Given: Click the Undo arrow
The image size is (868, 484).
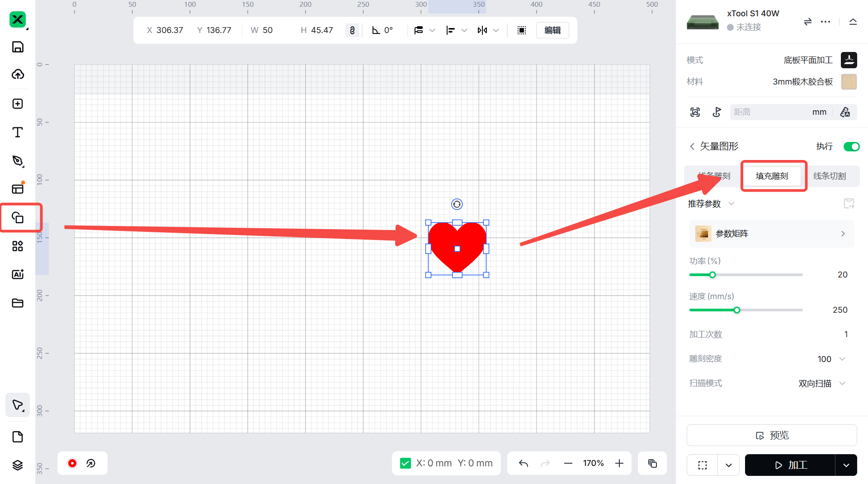Looking at the screenshot, I should 524,463.
